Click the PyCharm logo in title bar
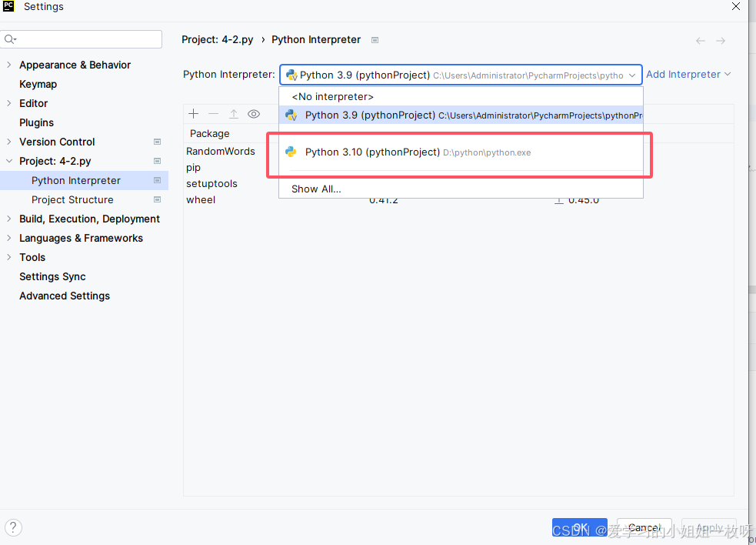This screenshot has height=545, width=756. coord(8,6)
